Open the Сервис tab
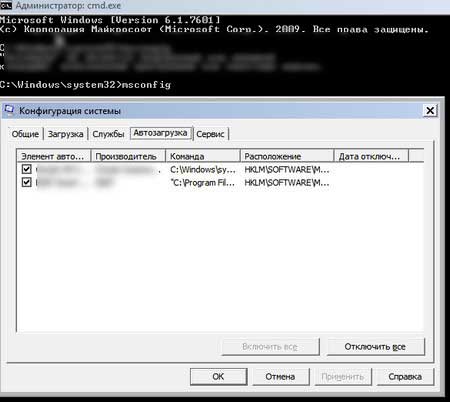450x402 pixels. [210, 134]
